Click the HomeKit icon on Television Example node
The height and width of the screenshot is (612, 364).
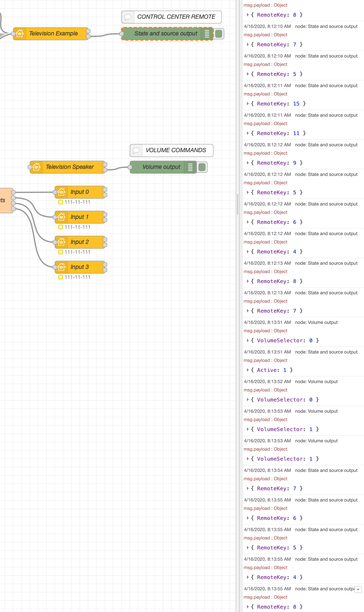click(20, 34)
